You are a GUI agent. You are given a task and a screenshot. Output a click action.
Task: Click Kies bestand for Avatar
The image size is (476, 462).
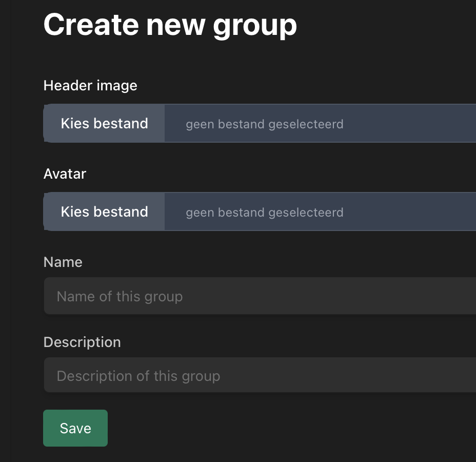[x=104, y=212]
